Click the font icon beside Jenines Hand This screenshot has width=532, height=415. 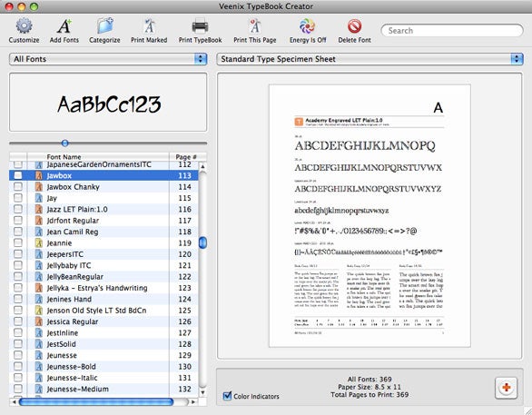click(x=39, y=299)
